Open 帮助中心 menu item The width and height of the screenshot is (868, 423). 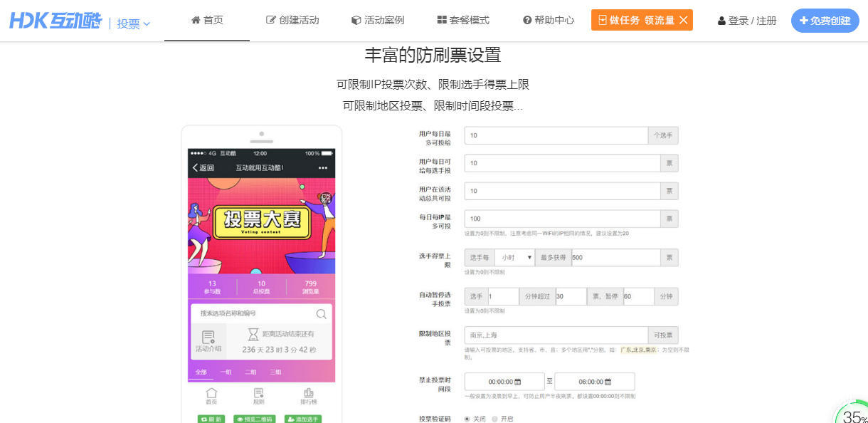pos(548,21)
